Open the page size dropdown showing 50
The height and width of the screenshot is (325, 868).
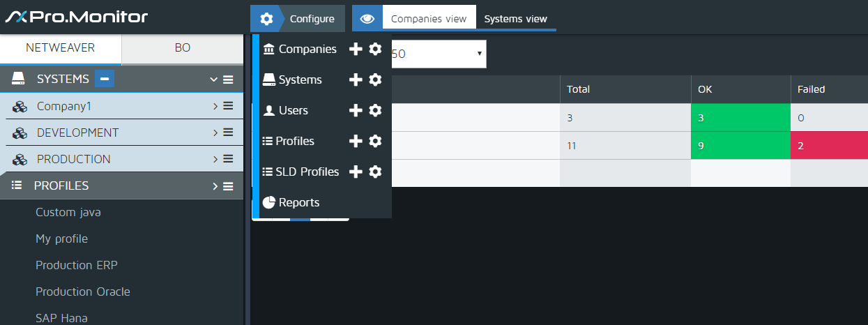(438, 54)
